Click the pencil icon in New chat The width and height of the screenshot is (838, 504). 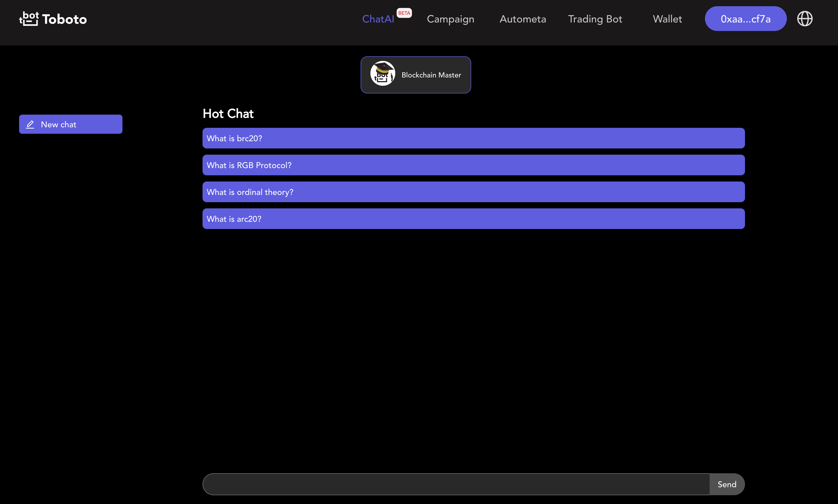30,124
